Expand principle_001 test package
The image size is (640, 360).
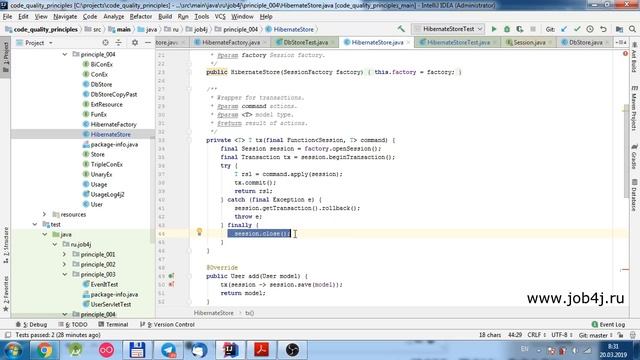point(64,254)
